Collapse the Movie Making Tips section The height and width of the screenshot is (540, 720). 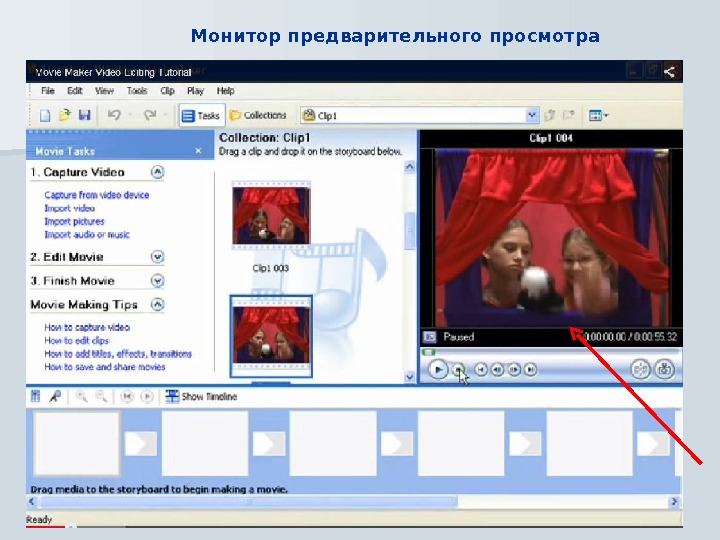pyautogui.click(x=158, y=304)
